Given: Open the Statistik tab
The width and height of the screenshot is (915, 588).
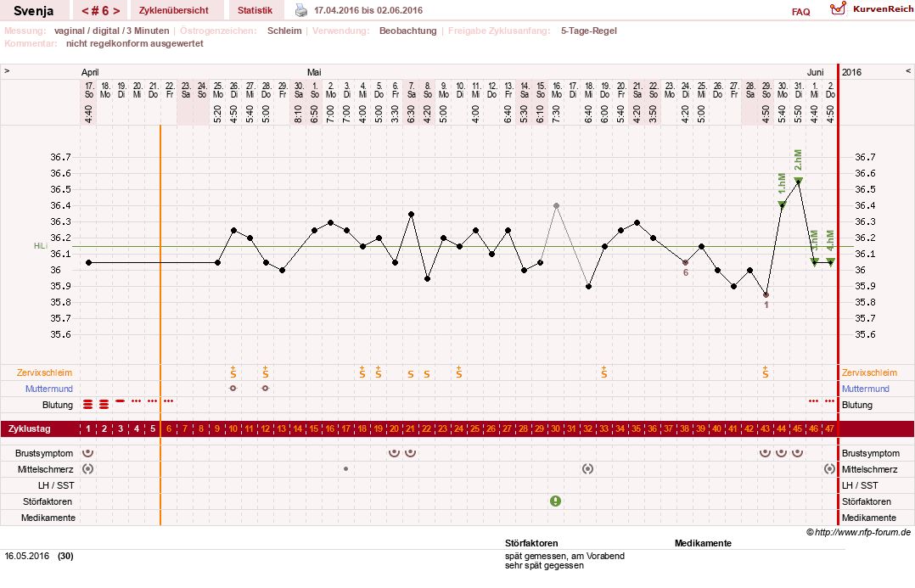Looking at the screenshot, I should 255,10.
